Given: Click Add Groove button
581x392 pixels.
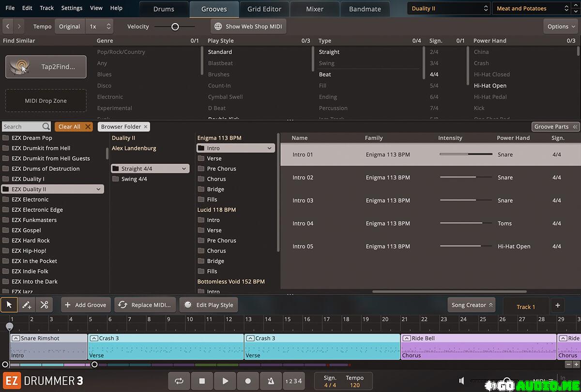Looking at the screenshot, I should 85,305.
